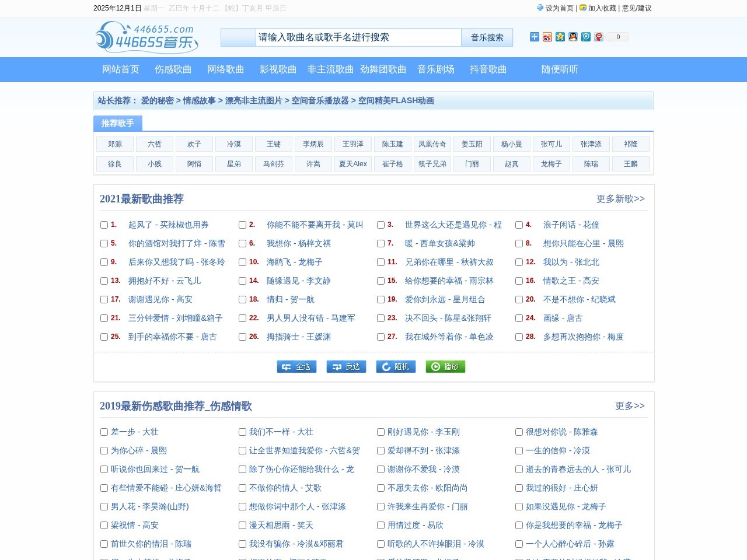This screenshot has width=747, height=560.
Task: Check the song 暖 - 西单女孩
Action: (x=381, y=243)
